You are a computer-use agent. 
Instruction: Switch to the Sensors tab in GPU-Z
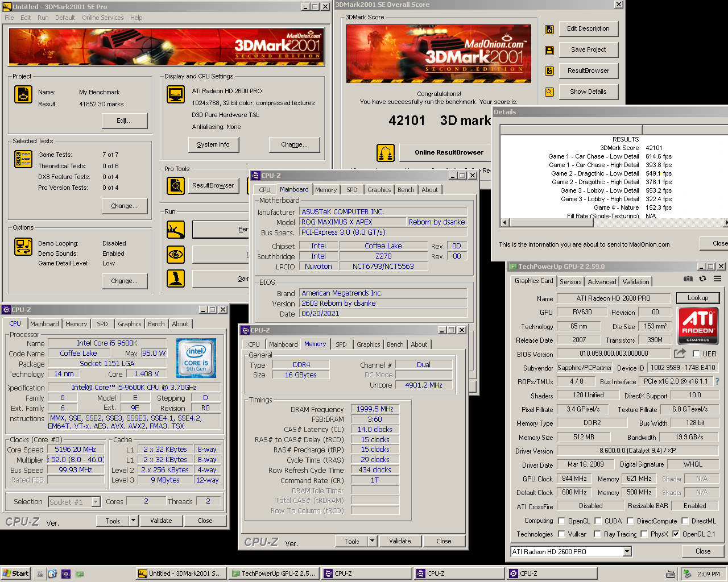tap(570, 281)
